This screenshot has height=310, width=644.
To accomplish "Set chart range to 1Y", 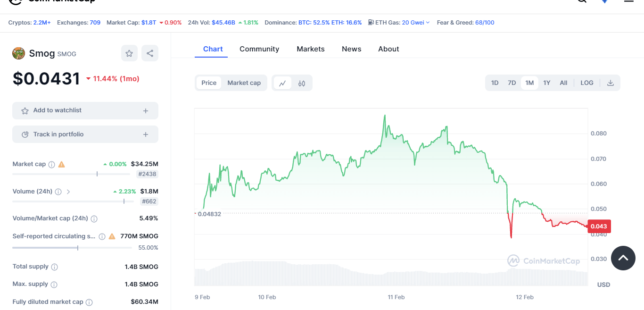I will [x=546, y=83].
